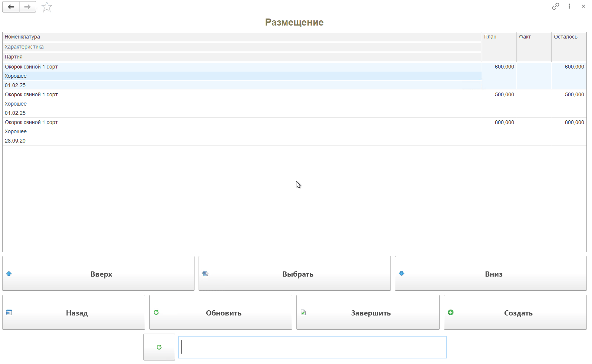Viewport: 592px width, 364px height.
Task: Go back with the Назад button
Action: 74,313
